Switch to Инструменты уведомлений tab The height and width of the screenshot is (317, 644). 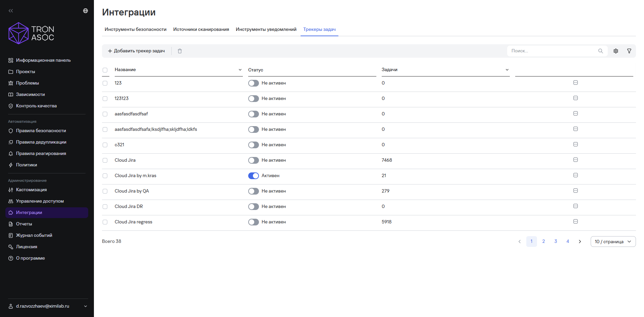coord(266,30)
